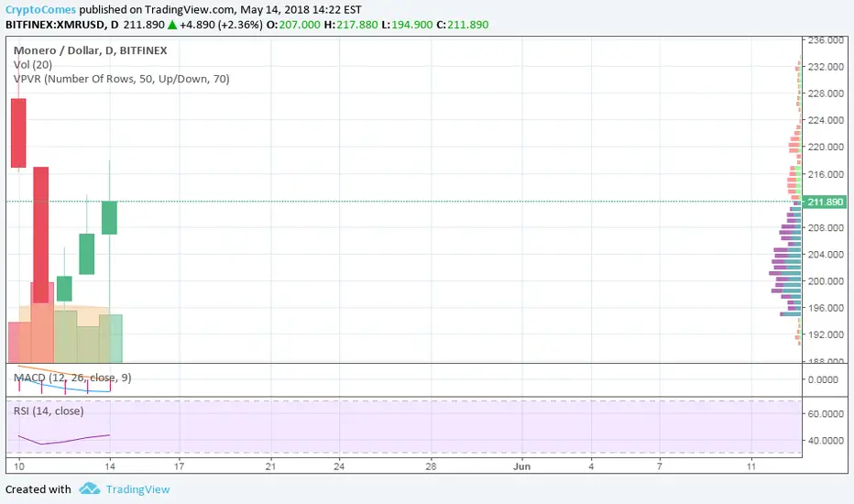
Task: Click the Jun label on time axis
Action: pos(521,466)
